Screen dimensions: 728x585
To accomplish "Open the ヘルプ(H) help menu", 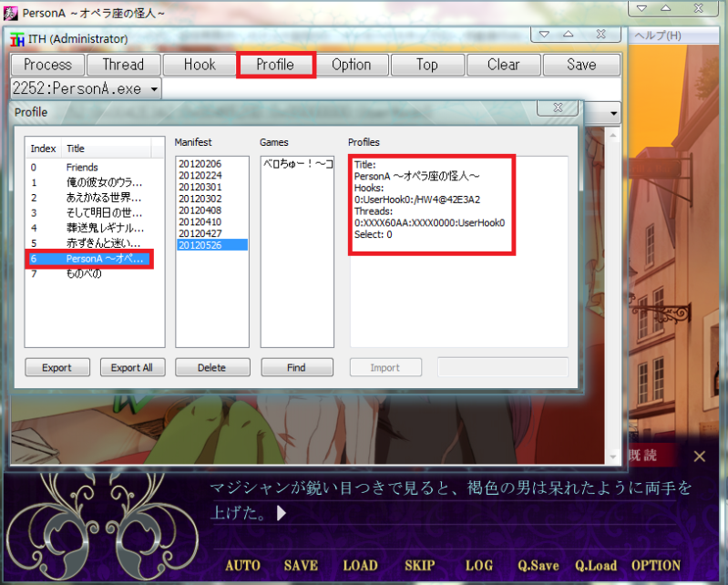I will (658, 36).
